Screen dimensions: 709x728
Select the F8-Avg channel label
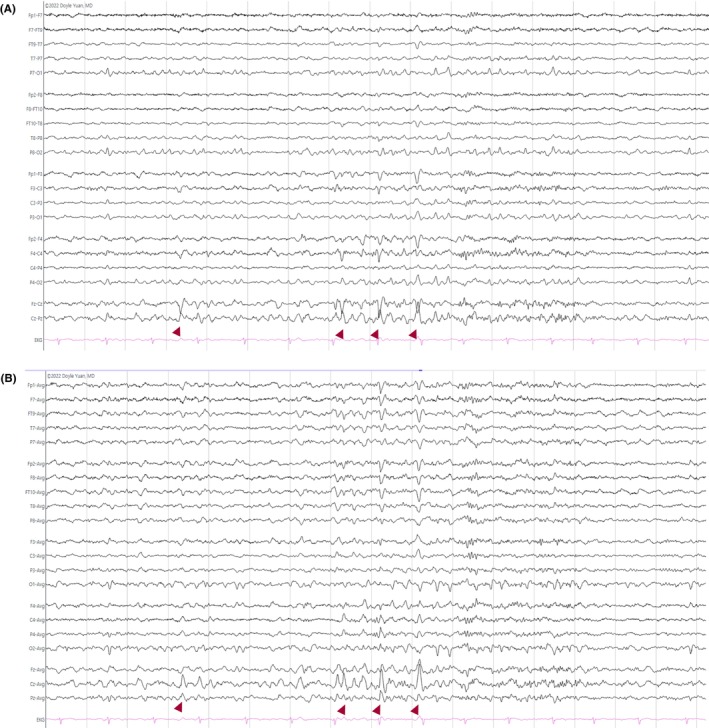coord(37,478)
